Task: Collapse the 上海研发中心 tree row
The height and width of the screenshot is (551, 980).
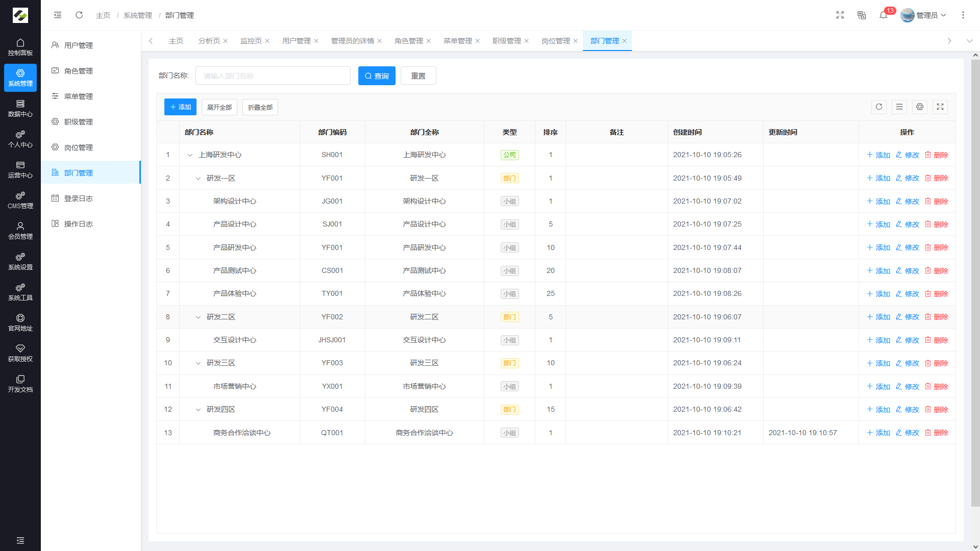Action: point(190,155)
